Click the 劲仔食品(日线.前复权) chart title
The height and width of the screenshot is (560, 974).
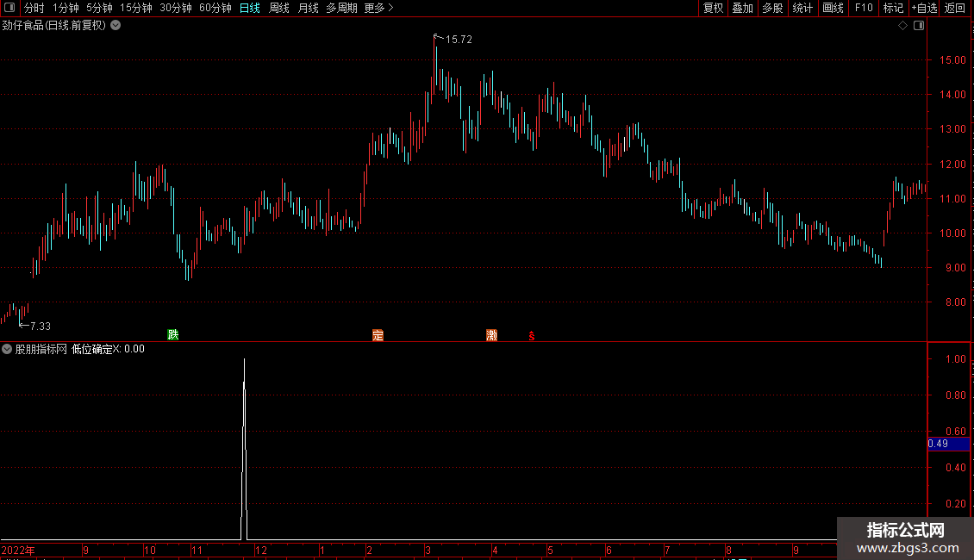pyautogui.click(x=54, y=25)
